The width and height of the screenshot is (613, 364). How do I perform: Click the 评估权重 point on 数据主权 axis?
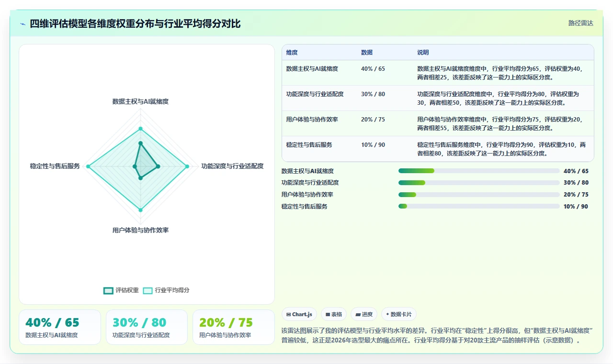coord(140,143)
